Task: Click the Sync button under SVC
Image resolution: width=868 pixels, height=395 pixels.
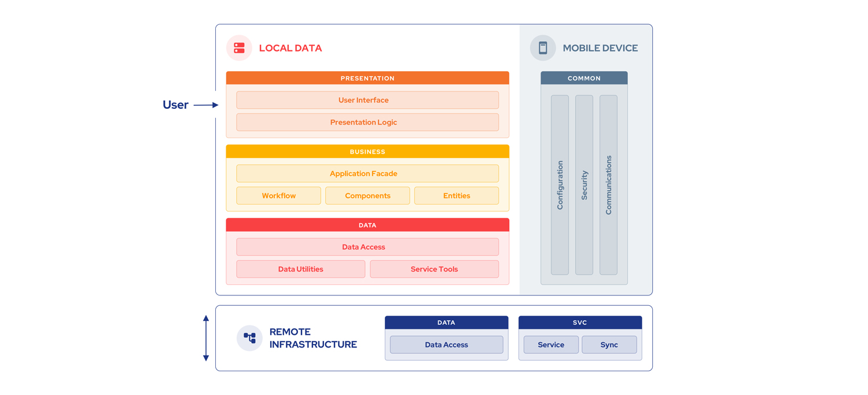Action: pos(609,345)
